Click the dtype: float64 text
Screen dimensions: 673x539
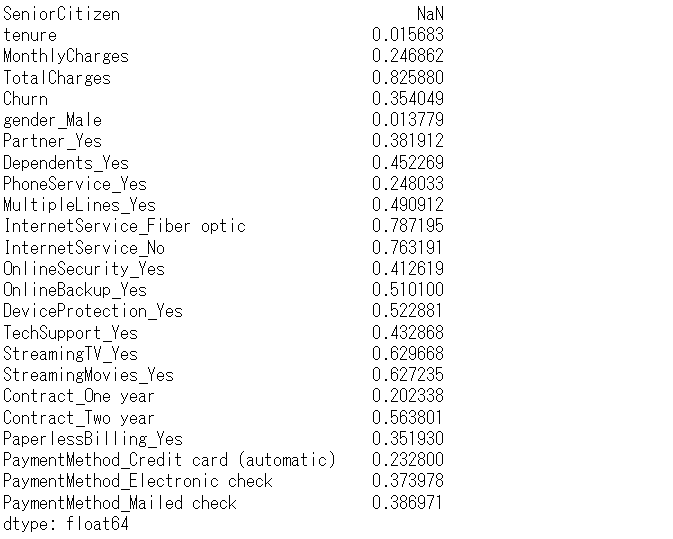point(66,524)
